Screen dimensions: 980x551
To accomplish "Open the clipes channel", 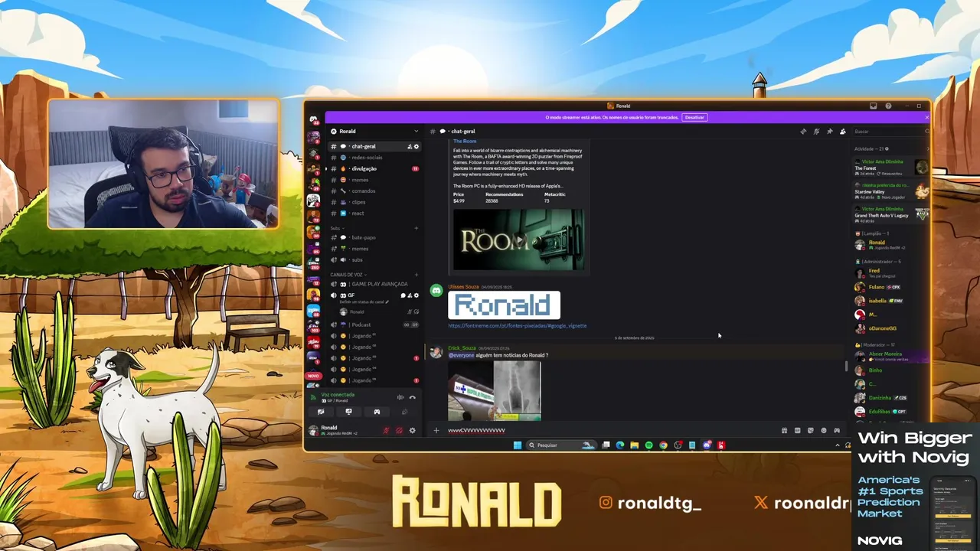I will 374,202.
